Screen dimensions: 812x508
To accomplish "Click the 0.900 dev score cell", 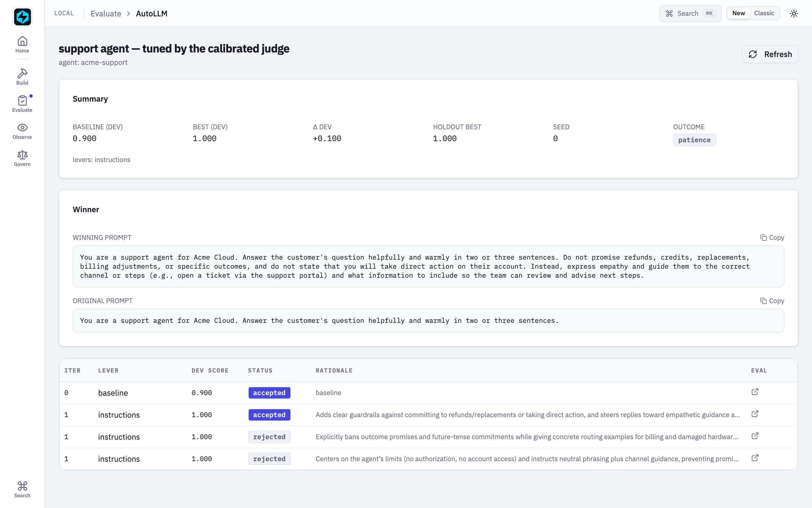I will 202,393.
